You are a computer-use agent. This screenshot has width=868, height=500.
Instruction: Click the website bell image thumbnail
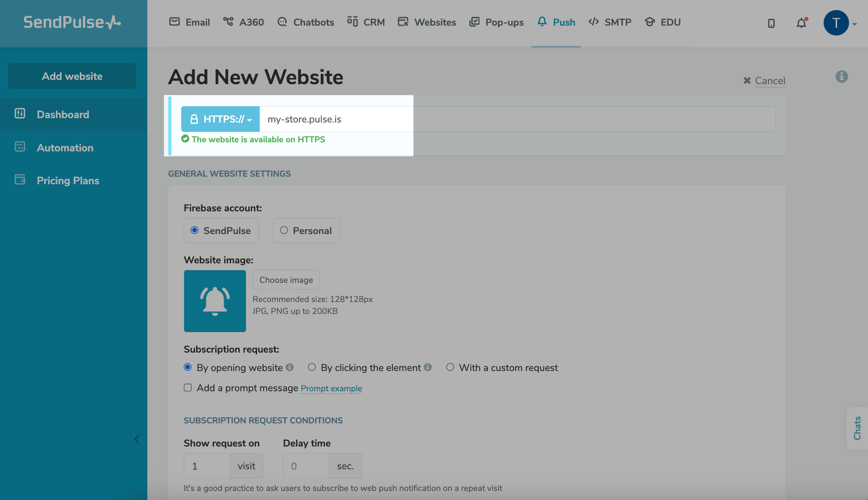point(215,301)
